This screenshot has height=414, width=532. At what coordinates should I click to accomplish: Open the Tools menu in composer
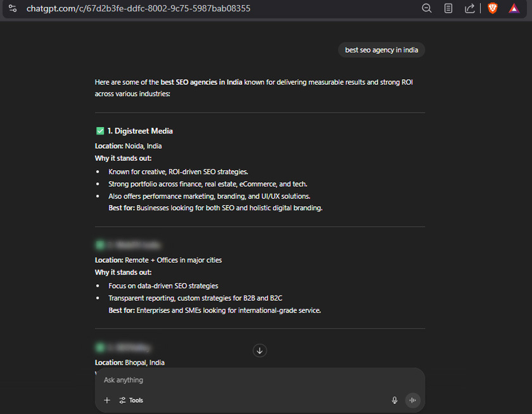click(x=131, y=400)
